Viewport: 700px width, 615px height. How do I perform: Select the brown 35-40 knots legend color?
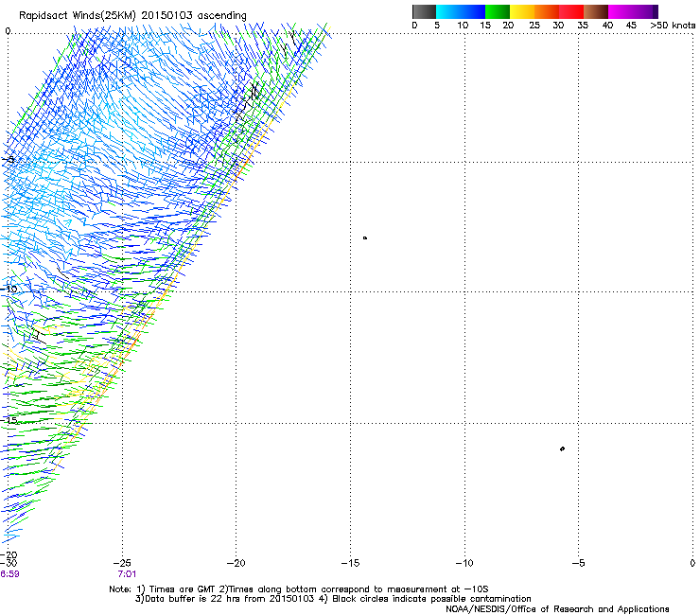pos(596,11)
